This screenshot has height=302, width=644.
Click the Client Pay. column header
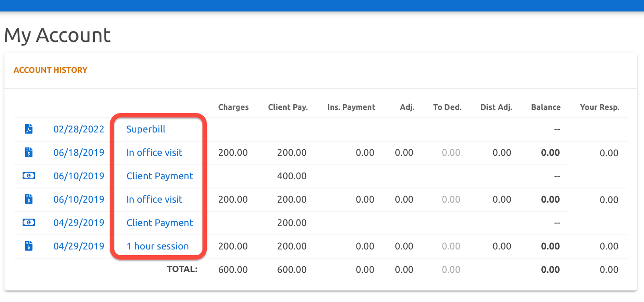click(x=288, y=107)
